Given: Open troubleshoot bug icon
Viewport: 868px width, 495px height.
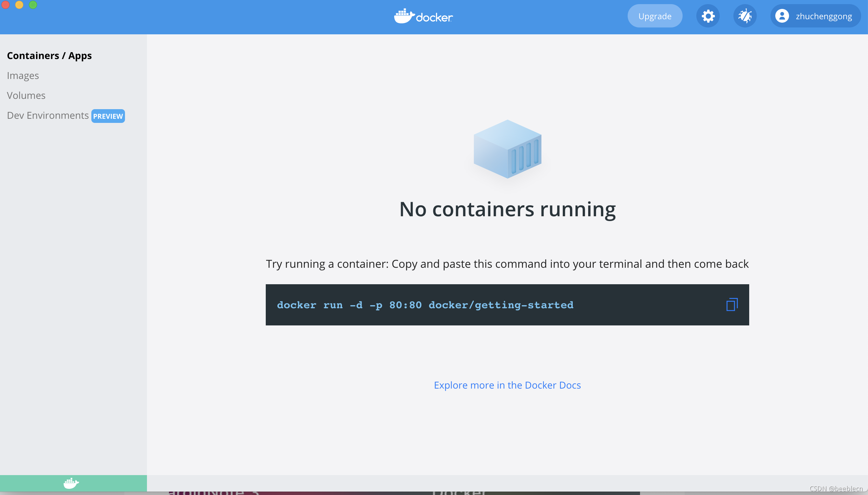Looking at the screenshot, I should (745, 16).
